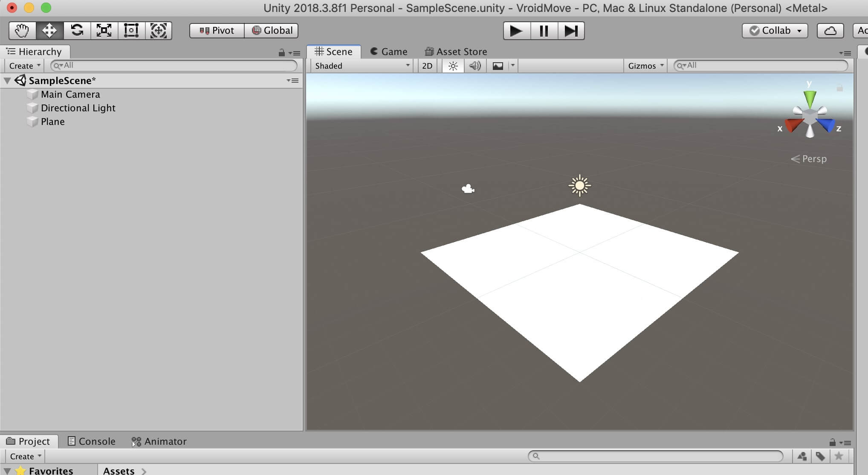Screen dimensions: 868x475
Task: Click the camera gizmo in scene
Action: point(468,188)
